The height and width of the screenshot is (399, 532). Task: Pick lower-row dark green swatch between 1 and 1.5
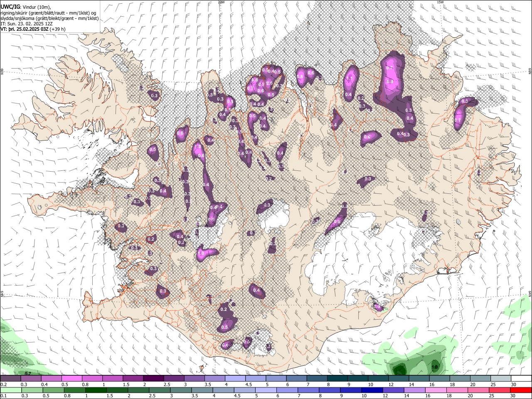[x=96, y=390]
